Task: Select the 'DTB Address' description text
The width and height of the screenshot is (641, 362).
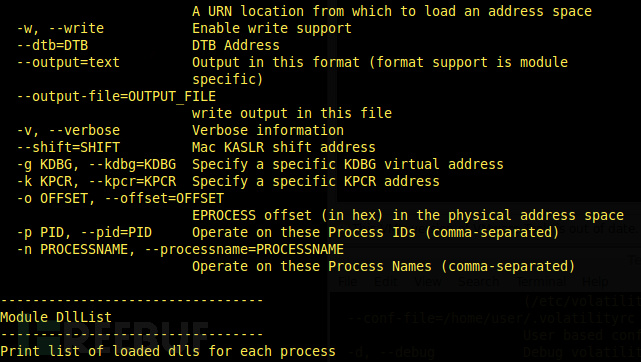Action: (236, 45)
